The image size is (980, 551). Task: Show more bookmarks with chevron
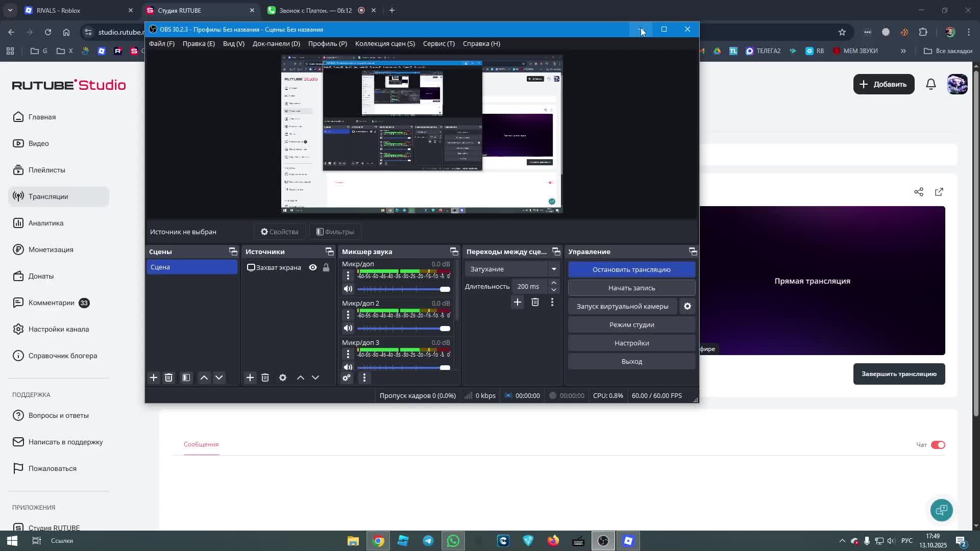(x=903, y=51)
